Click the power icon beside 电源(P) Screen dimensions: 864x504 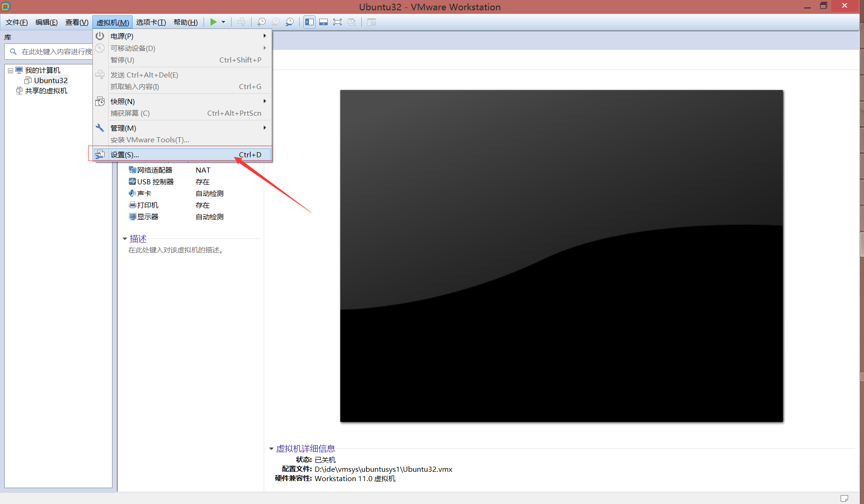tap(100, 36)
